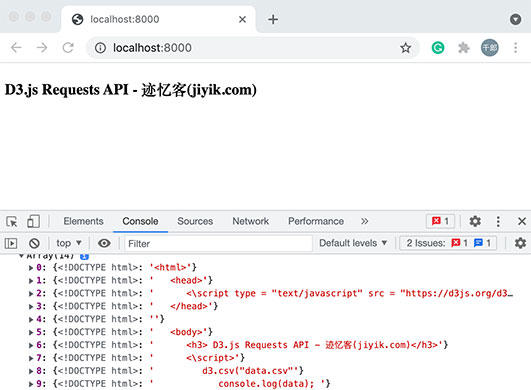Toggle the device toolbar icon
Image resolution: width=531 pixels, height=390 pixels.
point(33,222)
